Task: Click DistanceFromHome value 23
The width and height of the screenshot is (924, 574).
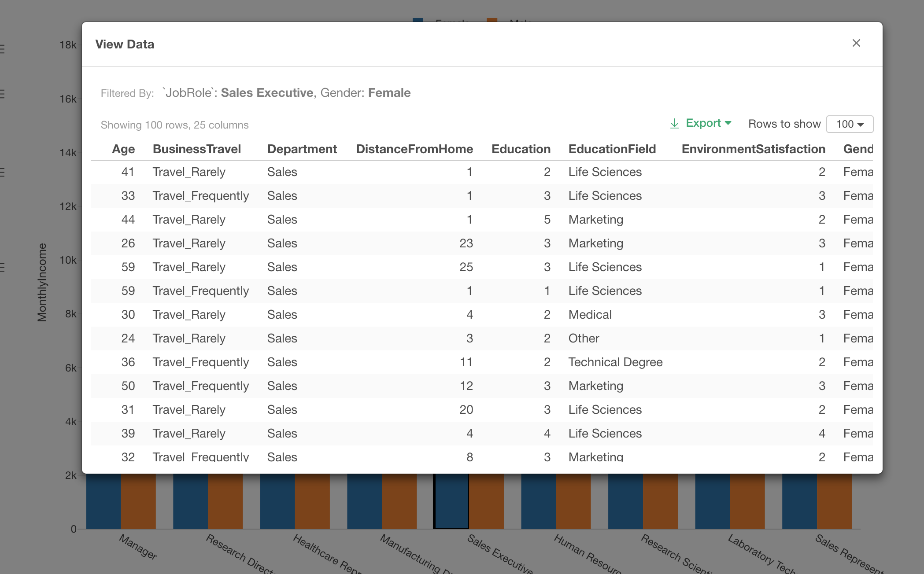Action: pyautogui.click(x=466, y=243)
